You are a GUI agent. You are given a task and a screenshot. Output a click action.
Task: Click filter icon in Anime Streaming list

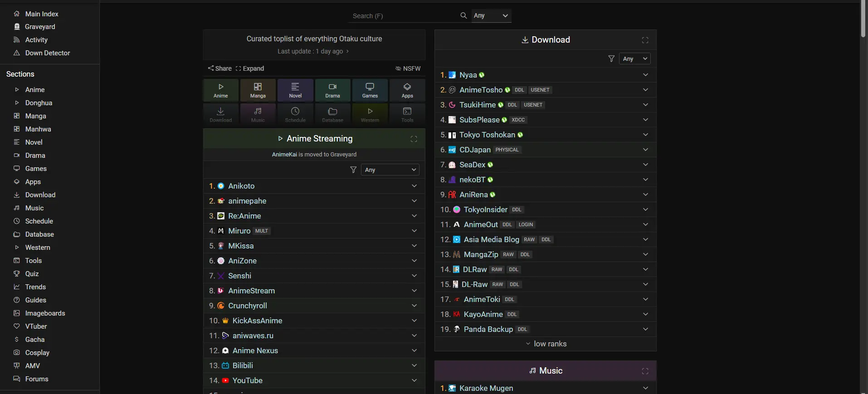pos(353,170)
